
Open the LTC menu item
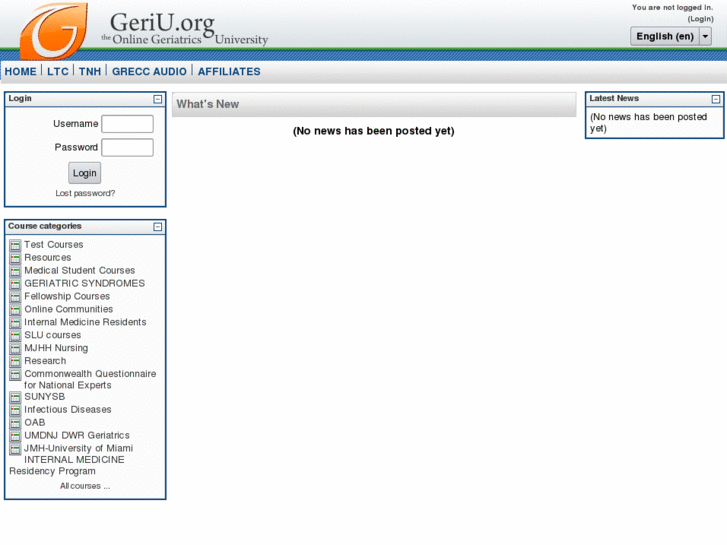pyautogui.click(x=57, y=71)
